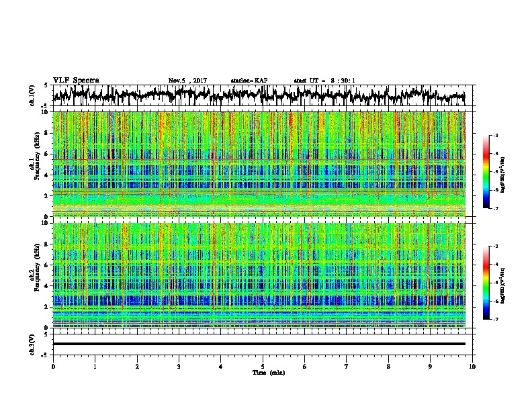Screen dimensions: 532x411
Task: Click the "-3" label on ch.1 color bar
Action: coord(496,136)
